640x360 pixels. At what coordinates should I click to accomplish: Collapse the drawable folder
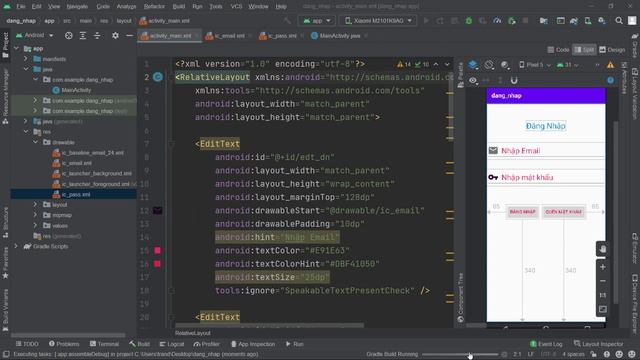coord(36,142)
